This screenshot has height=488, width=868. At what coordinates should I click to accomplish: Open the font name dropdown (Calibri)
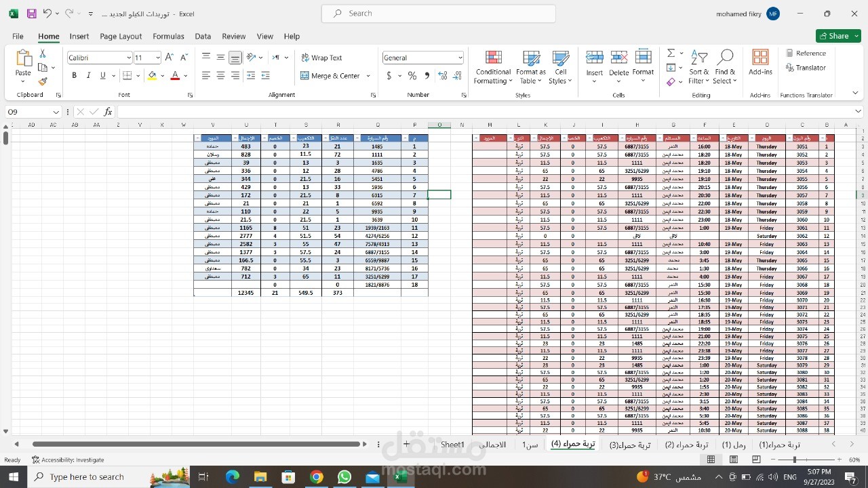click(x=128, y=58)
